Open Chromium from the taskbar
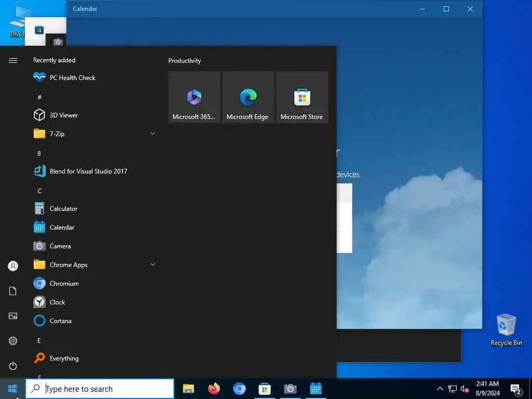 (239, 389)
